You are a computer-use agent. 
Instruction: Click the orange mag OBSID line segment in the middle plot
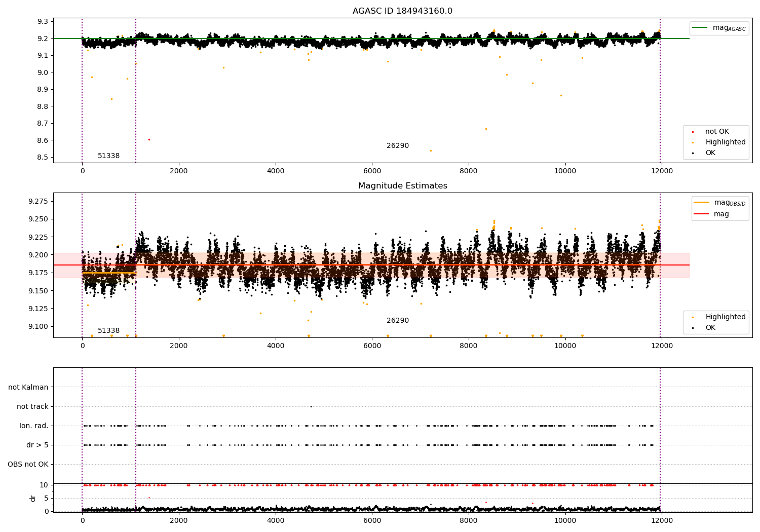109,273
